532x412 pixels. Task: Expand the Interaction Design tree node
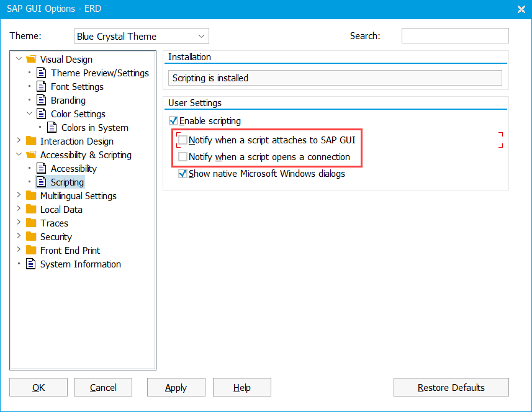(19, 140)
